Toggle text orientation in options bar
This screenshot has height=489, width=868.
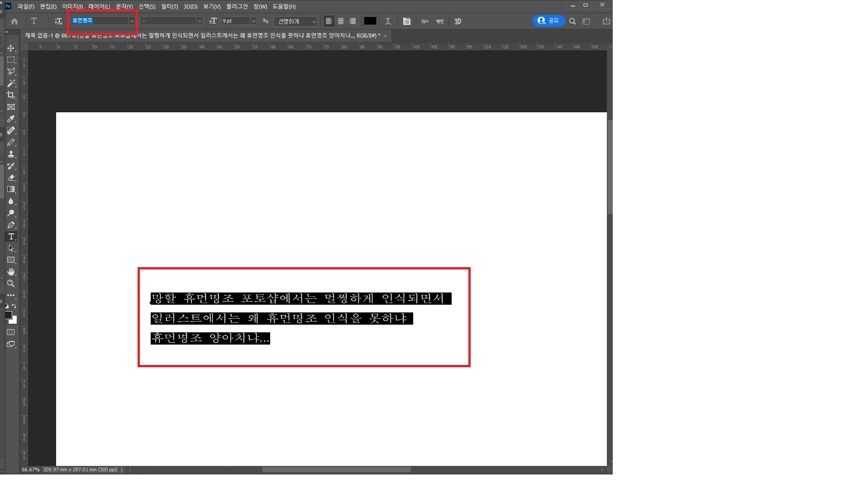[58, 21]
